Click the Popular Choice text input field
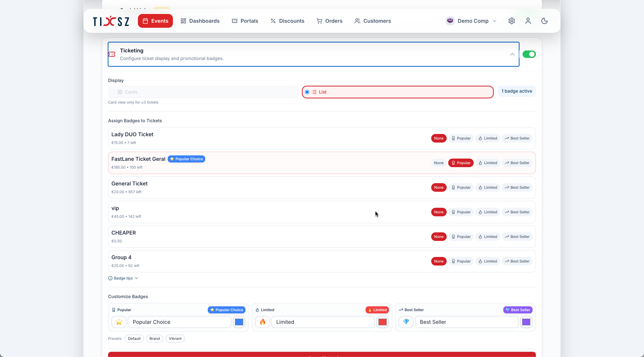Screen dimensions: 644x357 click(x=180, y=322)
